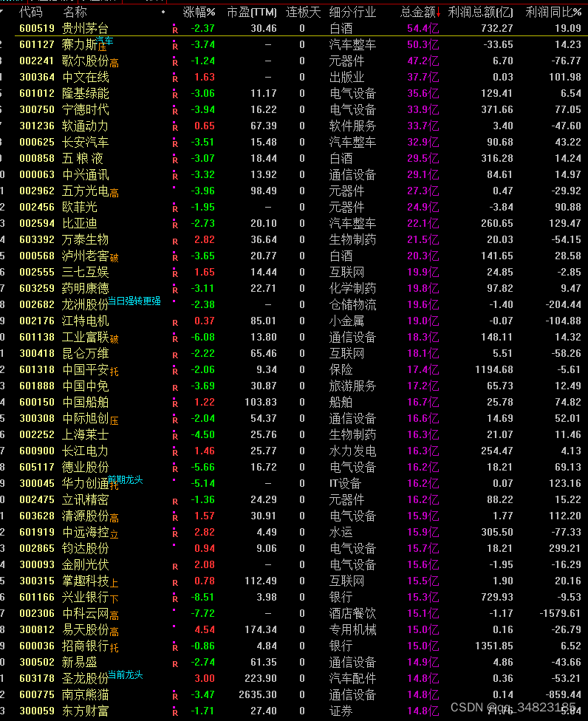Select the 药明康德 stock name
The image size is (588, 721).
pyautogui.click(x=85, y=288)
